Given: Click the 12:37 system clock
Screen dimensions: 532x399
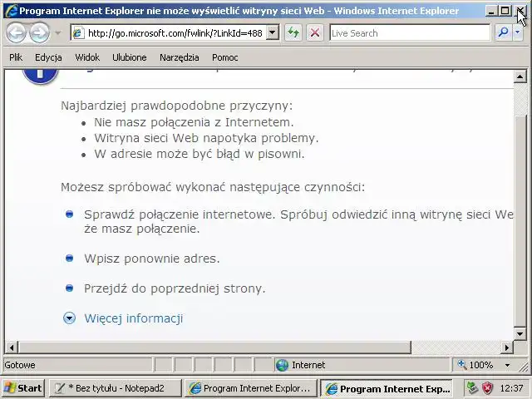Looking at the screenshot, I should (512, 388).
